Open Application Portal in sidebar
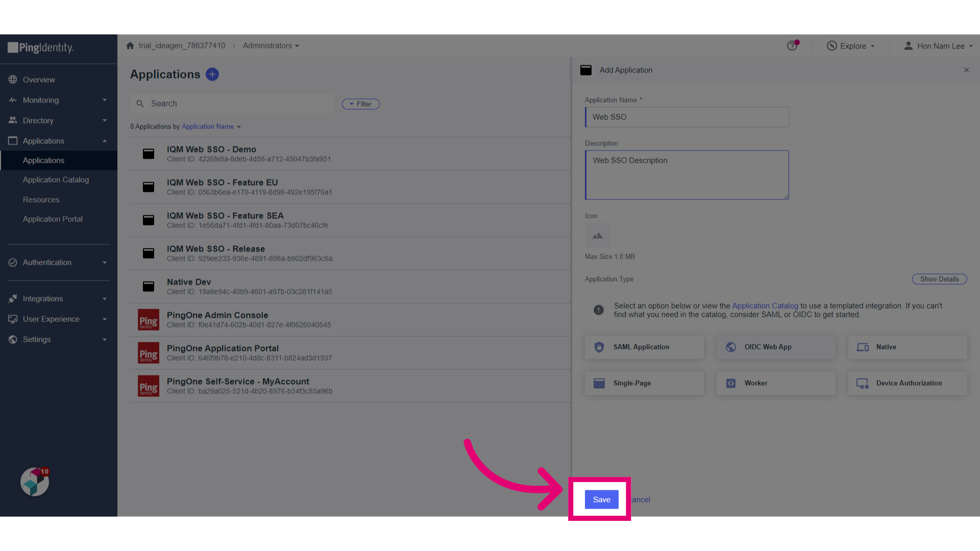Image resolution: width=980 pixels, height=551 pixels. pos(53,219)
